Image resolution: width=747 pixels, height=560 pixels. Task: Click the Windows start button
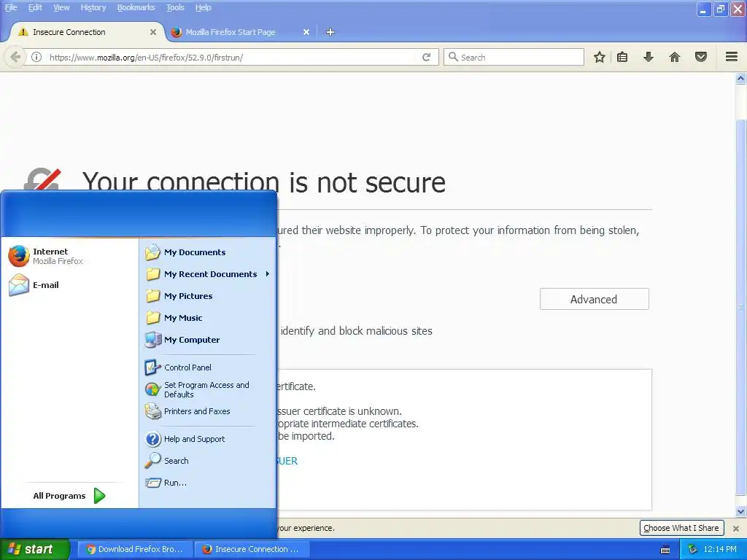point(35,549)
